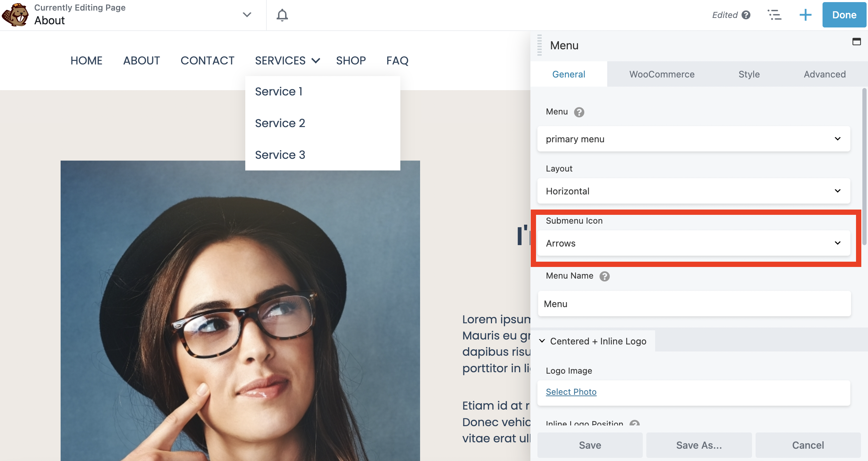The image size is (868, 461).
Task: Click the Select Photo link
Action: (571, 392)
